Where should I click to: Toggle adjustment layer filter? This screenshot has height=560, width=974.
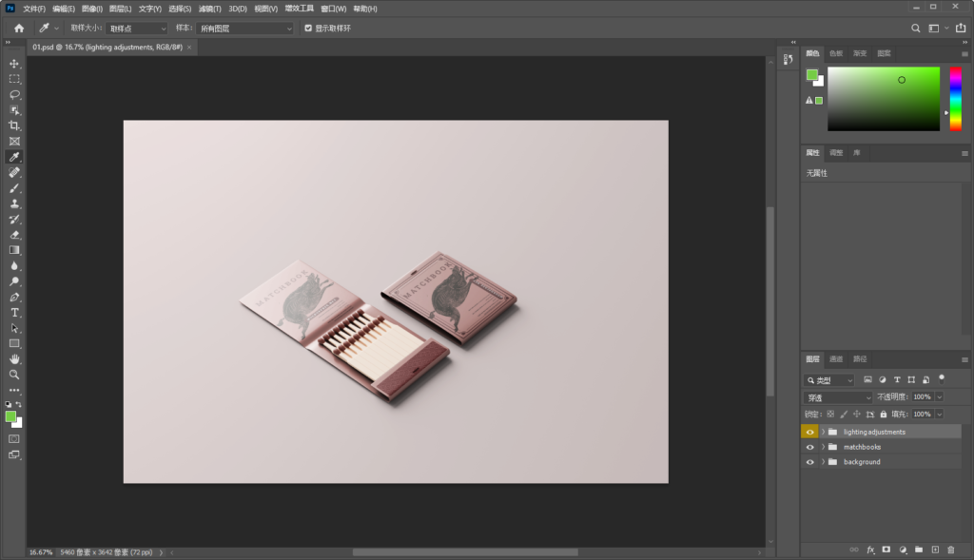(882, 380)
